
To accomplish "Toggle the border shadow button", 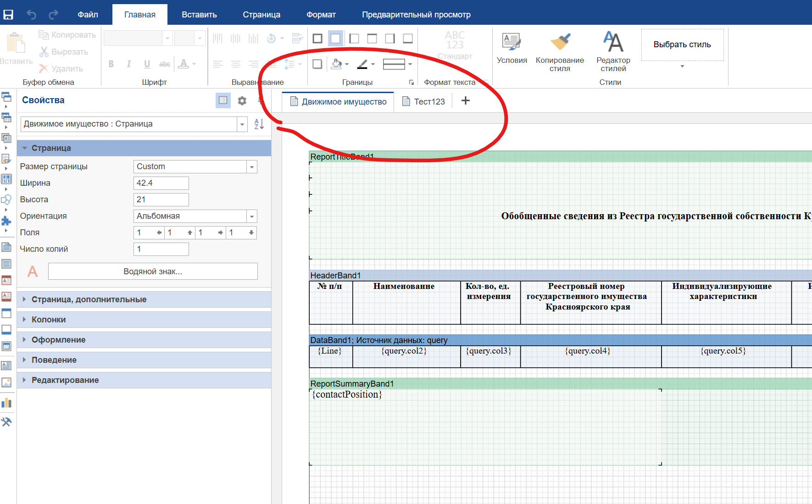I will [317, 64].
